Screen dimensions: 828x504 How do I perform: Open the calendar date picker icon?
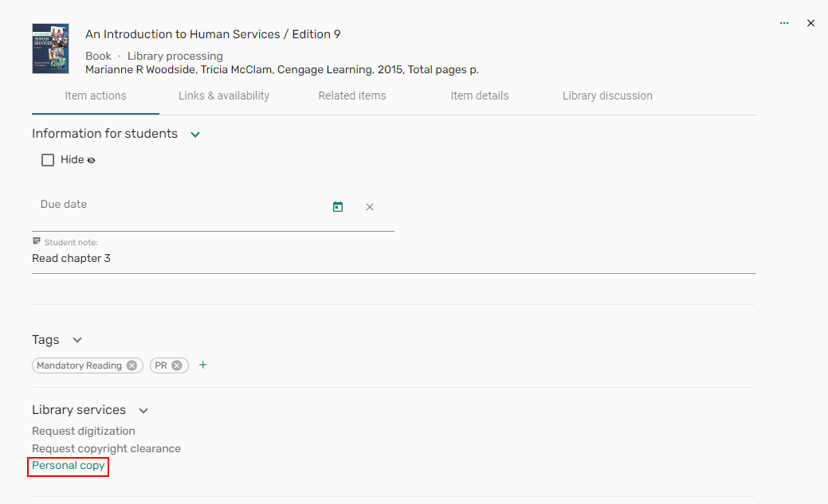coord(338,207)
